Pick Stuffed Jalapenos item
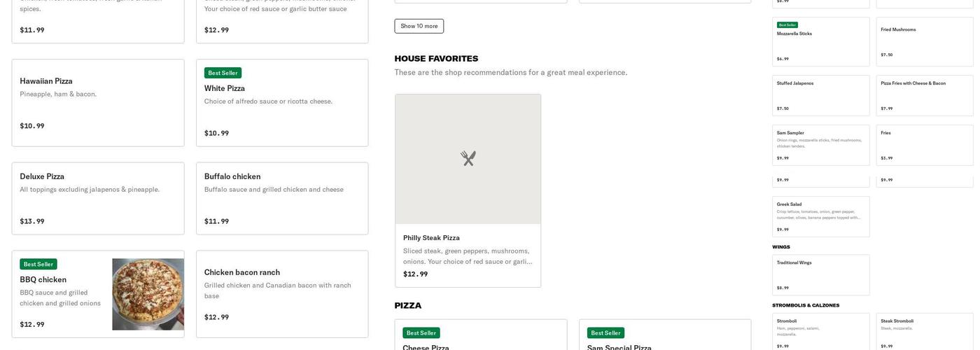The image size is (980, 350). (821, 96)
